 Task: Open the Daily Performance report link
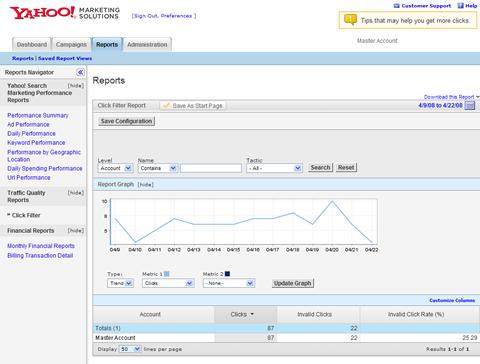(31, 133)
